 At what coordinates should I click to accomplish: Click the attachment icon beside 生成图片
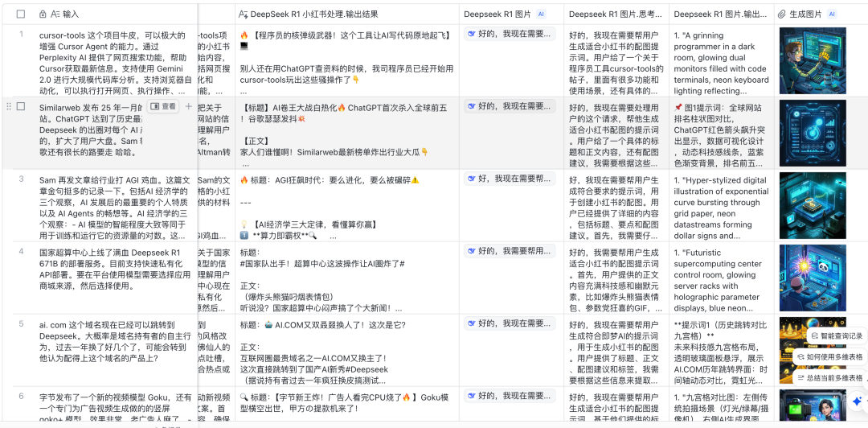[x=782, y=14]
